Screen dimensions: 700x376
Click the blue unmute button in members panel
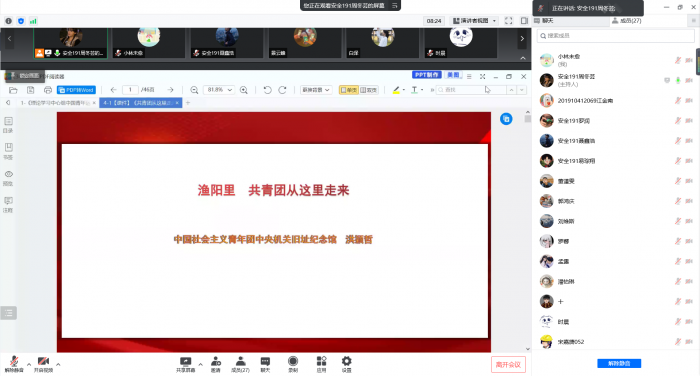click(x=619, y=363)
